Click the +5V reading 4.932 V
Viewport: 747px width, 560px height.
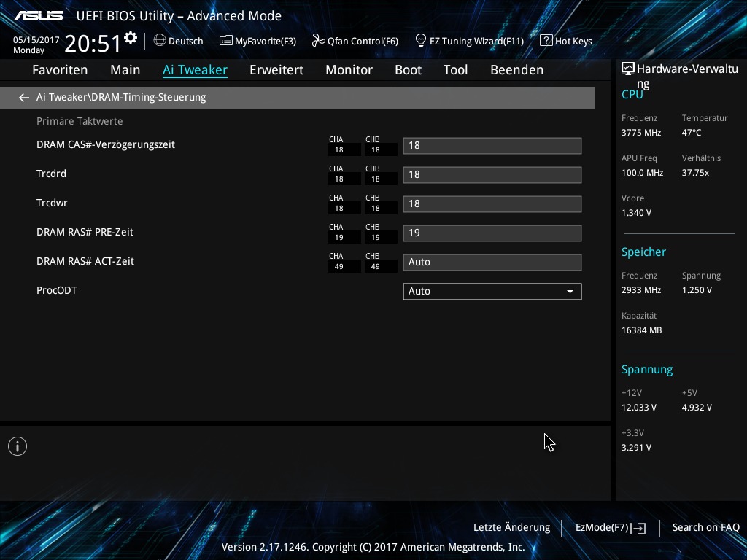tap(697, 408)
